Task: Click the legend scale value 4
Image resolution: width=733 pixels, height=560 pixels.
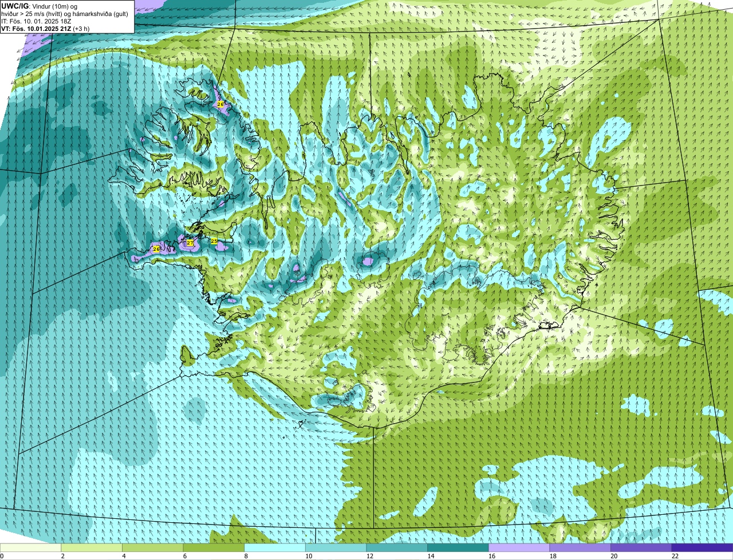Action: (124, 556)
